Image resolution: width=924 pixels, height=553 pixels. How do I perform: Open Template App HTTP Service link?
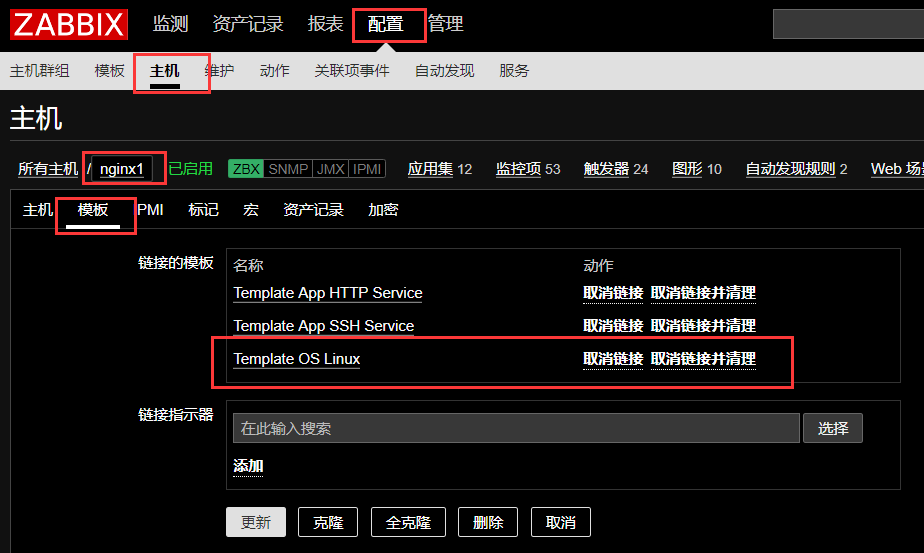[327, 293]
